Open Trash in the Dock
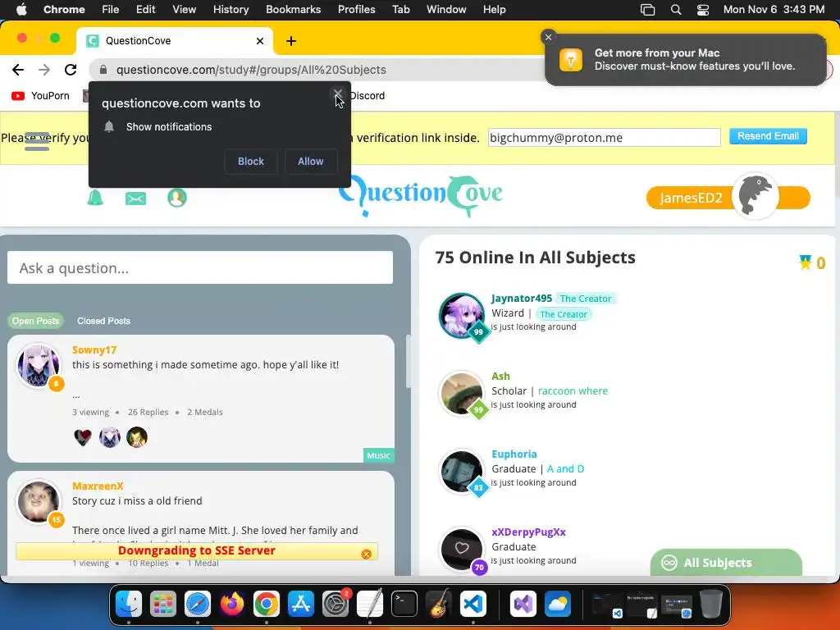 pyautogui.click(x=711, y=605)
